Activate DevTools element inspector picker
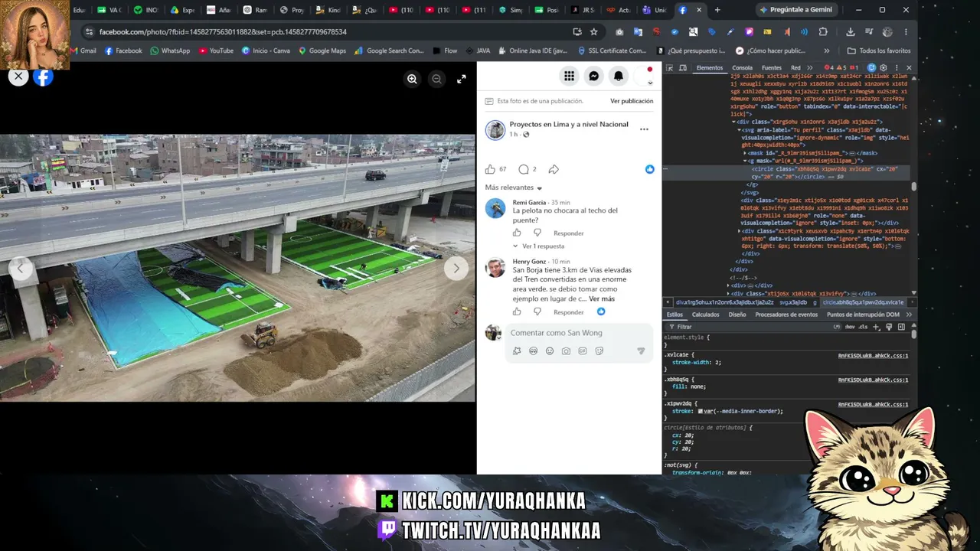 pyautogui.click(x=668, y=68)
